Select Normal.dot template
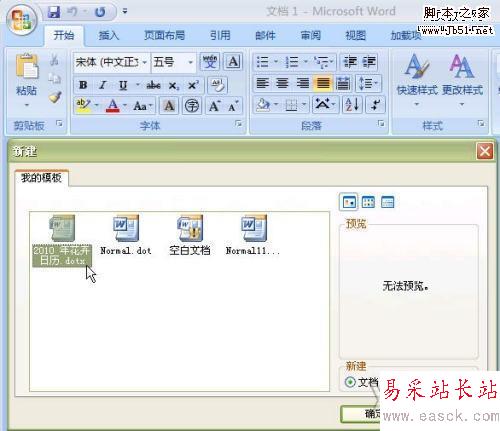Screen dimensions: 500x431 126,235
